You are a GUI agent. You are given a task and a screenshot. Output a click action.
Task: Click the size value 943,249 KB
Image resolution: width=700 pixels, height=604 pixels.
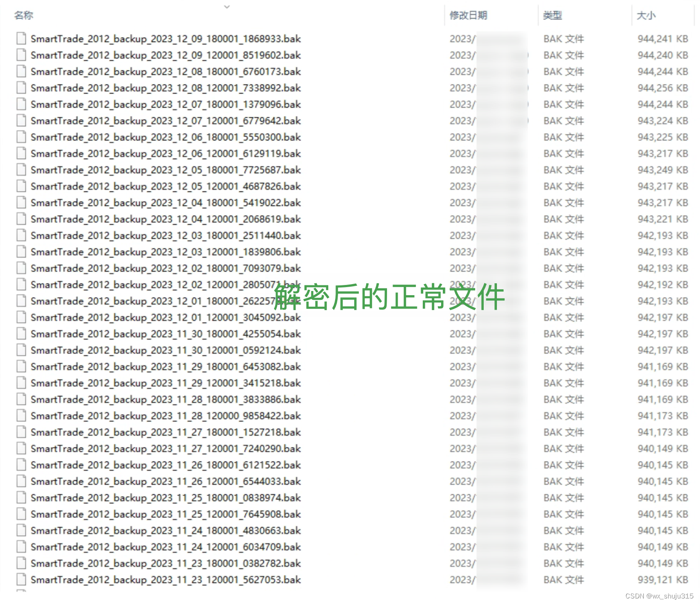click(x=663, y=170)
